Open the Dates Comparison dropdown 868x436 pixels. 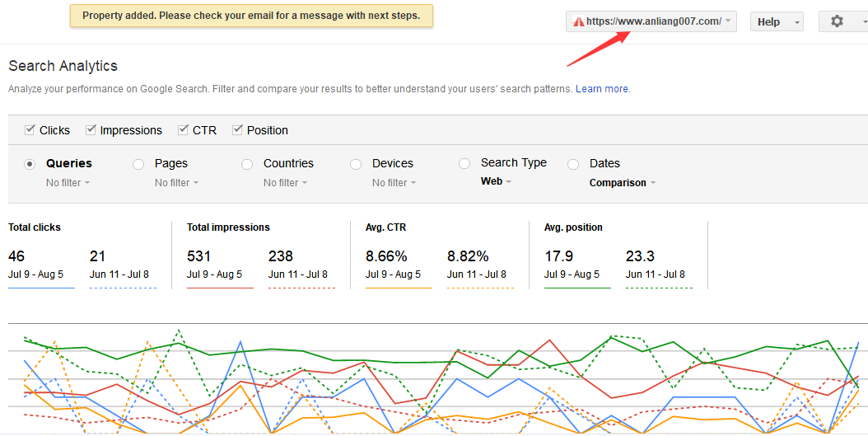[x=623, y=183]
